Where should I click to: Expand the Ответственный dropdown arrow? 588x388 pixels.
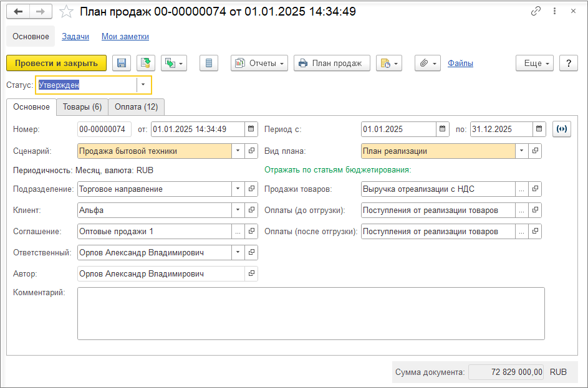238,252
